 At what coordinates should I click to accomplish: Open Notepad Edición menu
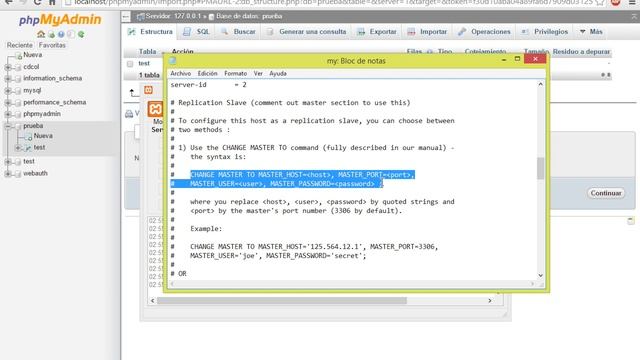click(207, 73)
